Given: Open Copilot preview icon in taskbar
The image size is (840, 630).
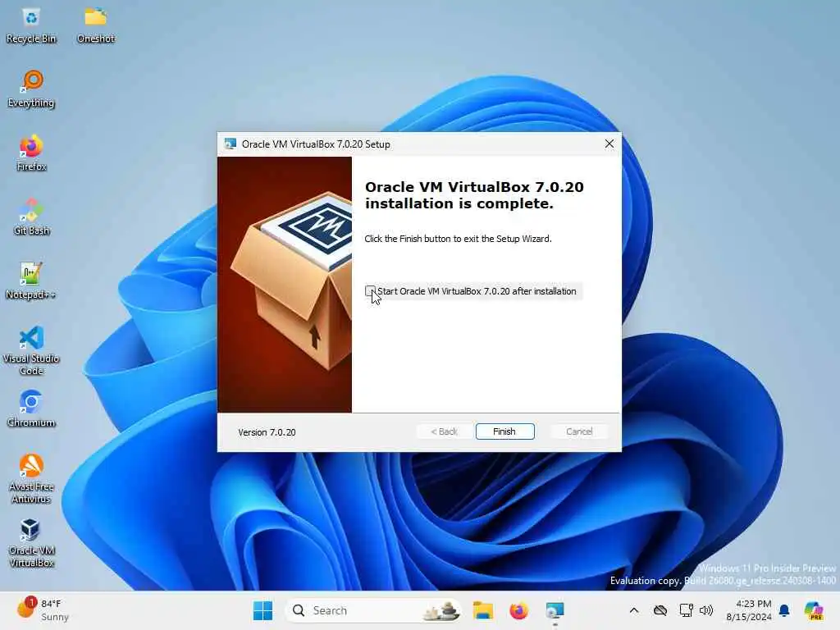Looking at the screenshot, I should (x=814, y=610).
